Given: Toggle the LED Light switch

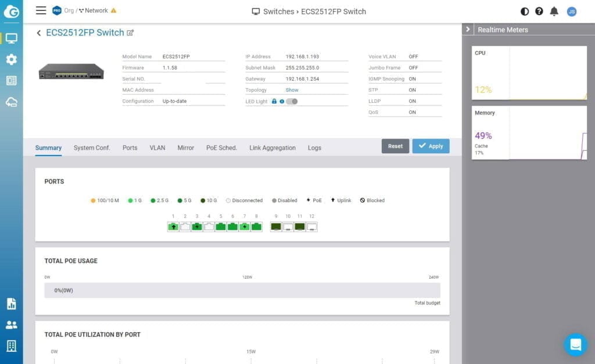Looking at the screenshot, I should (x=292, y=101).
